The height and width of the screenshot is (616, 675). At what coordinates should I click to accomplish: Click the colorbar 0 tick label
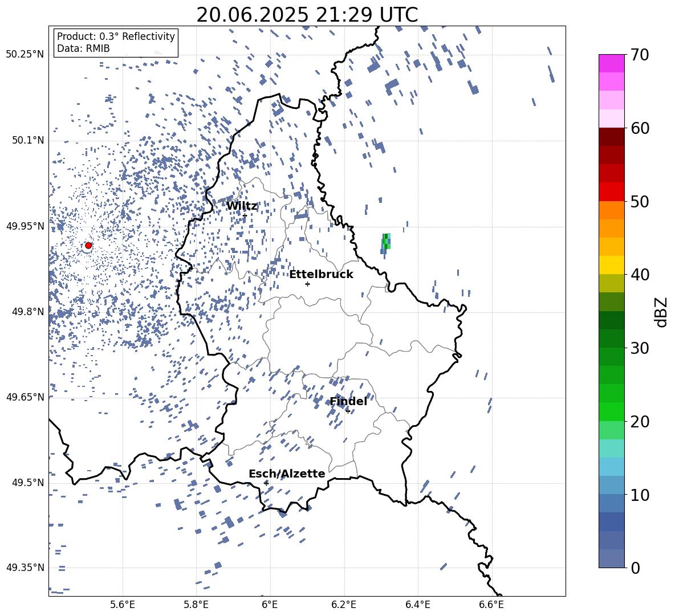(x=636, y=568)
